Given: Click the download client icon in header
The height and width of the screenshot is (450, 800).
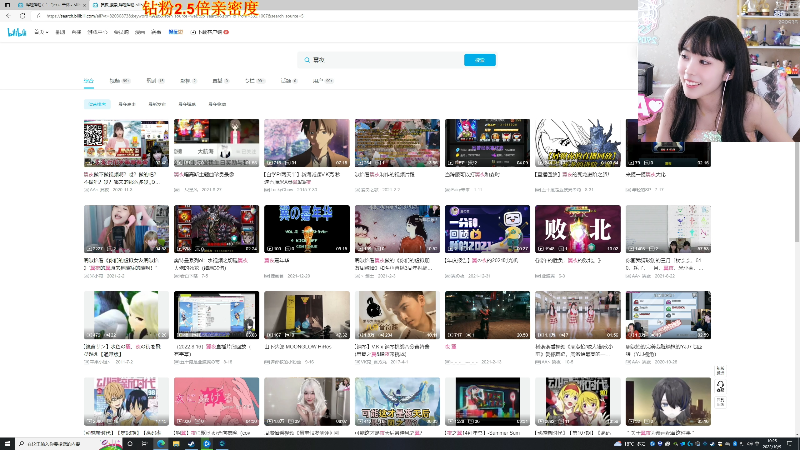Looking at the screenshot, I should point(193,32).
